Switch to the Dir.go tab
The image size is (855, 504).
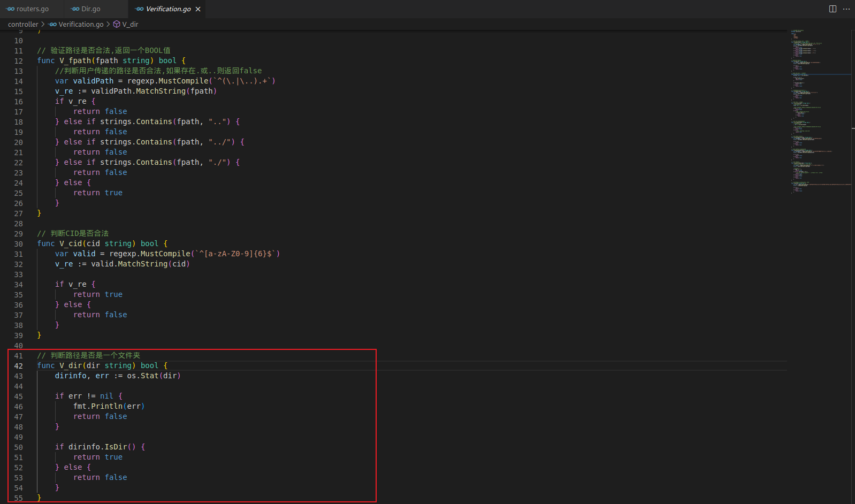[x=90, y=9]
